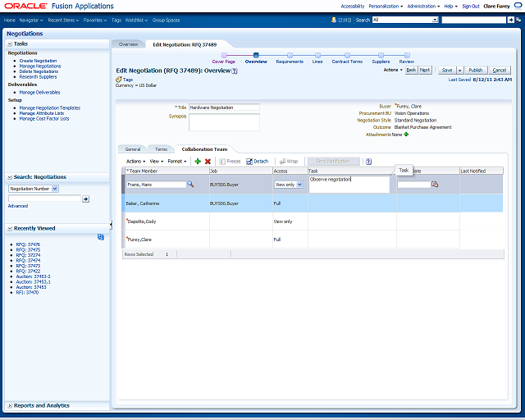Click the Sign Out link

pyautogui.click(x=471, y=7)
